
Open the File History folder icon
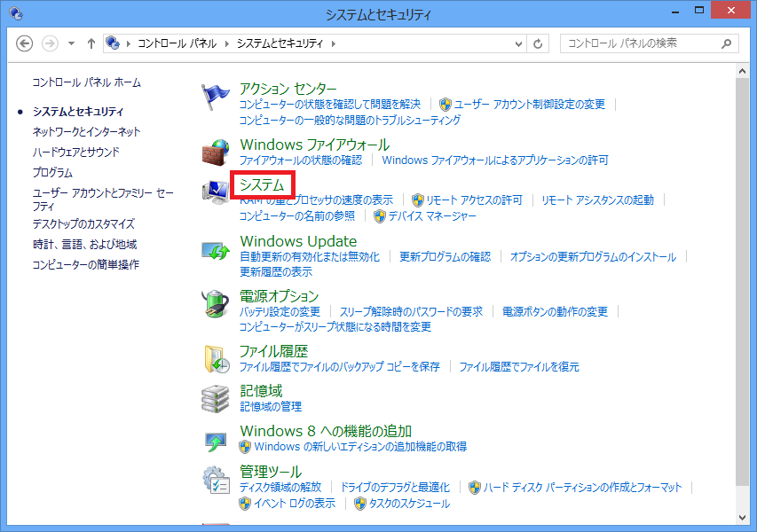tap(217, 358)
